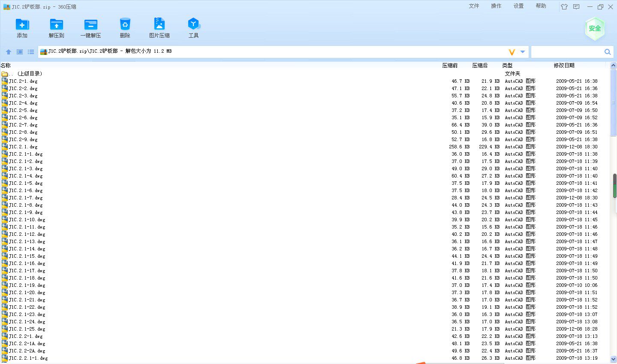Select file J1C.2.1-13.dwg
The height and width of the screenshot is (364, 617).
(304, 241)
